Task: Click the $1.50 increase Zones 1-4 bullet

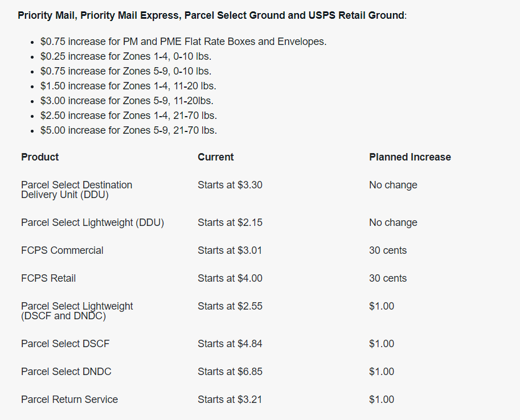Action: [128, 86]
